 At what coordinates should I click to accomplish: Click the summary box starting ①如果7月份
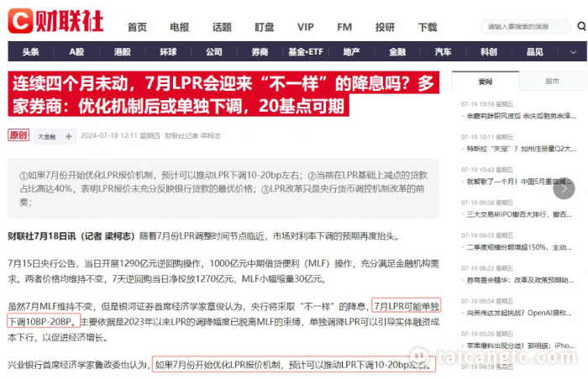click(223, 188)
